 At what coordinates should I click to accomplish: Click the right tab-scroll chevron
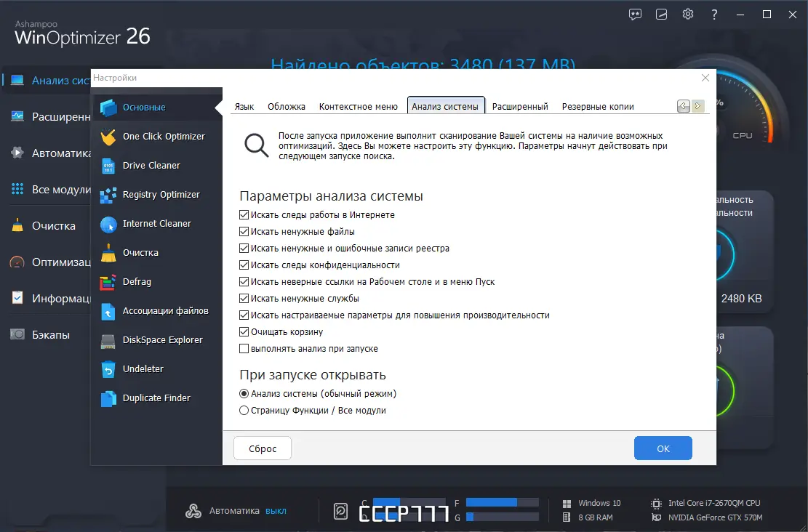coord(697,105)
